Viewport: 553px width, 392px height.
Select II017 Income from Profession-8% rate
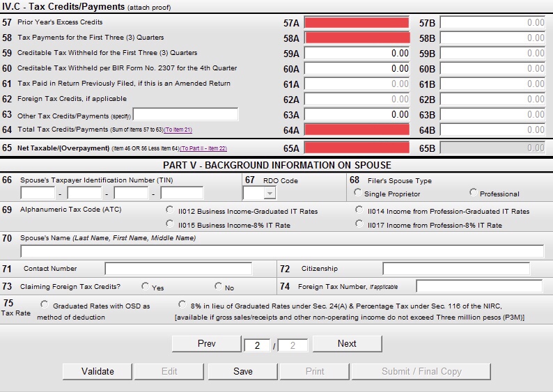click(x=359, y=224)
